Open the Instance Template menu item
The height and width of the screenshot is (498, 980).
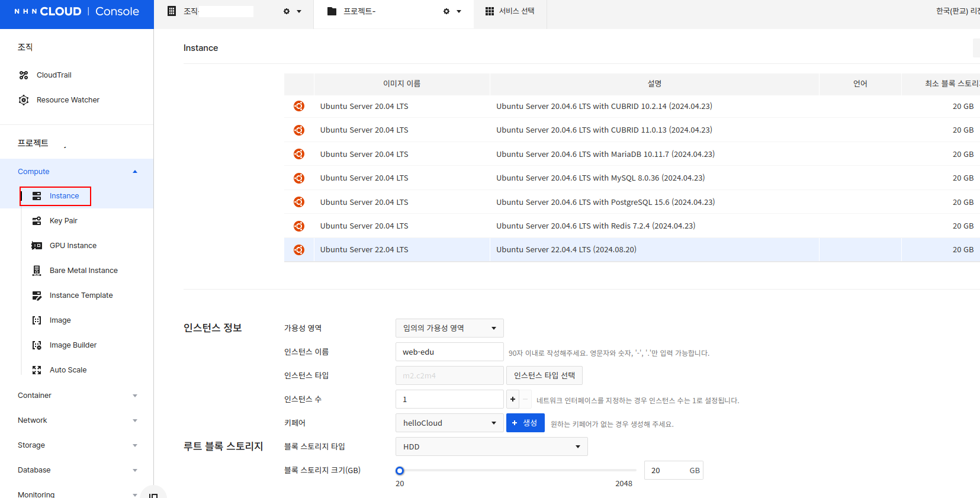click(x=81, y=295)
